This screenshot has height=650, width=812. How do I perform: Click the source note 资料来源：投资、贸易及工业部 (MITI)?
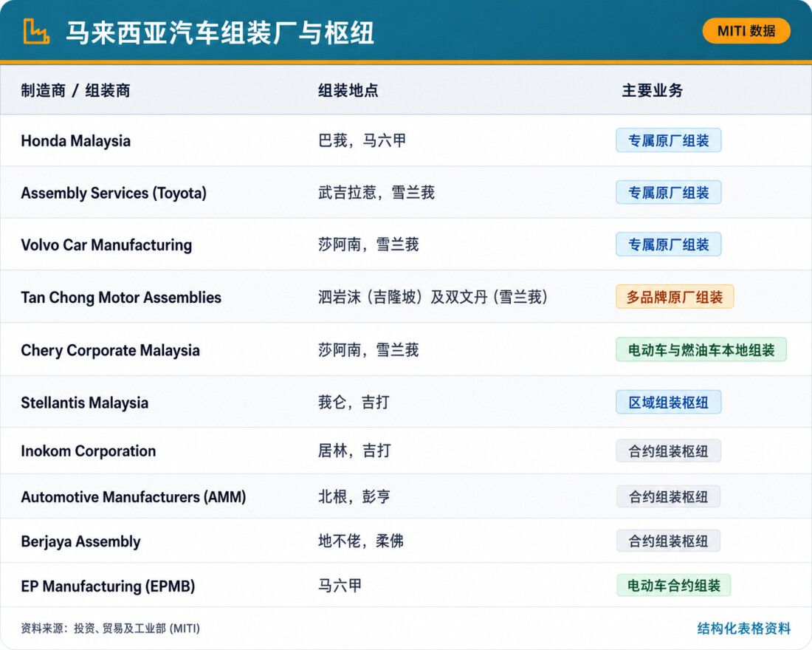(x=110, y=629)
